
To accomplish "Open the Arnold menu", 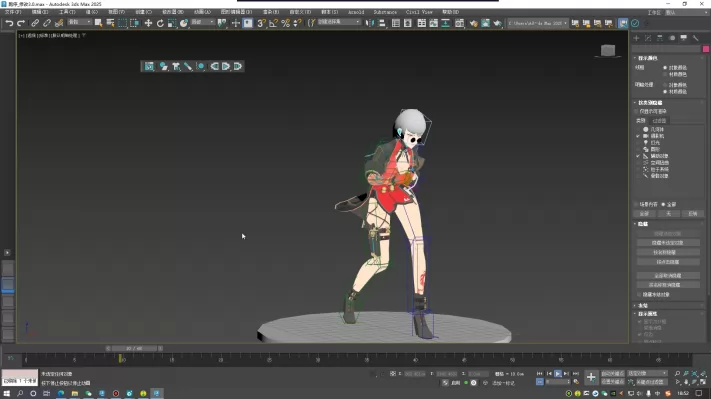I will click(x=356, y=12).
